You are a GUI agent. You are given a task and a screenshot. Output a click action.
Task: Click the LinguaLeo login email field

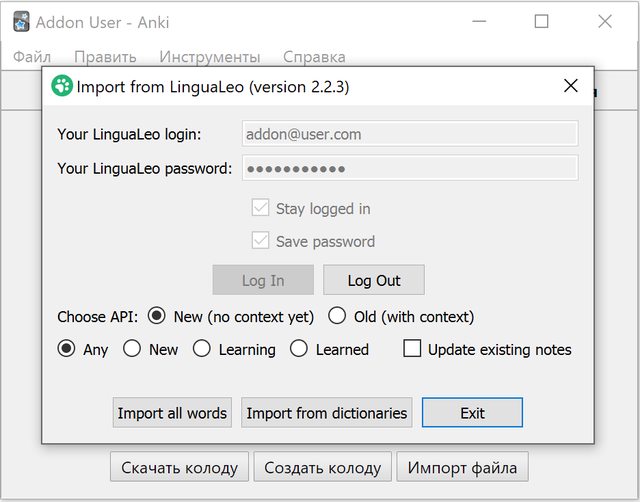click(410, 133)
